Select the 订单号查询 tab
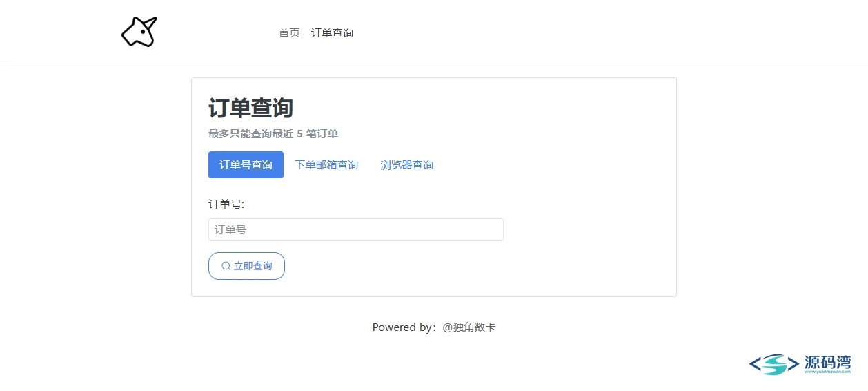The height and width of the screenshot is (391, 868). [x=246, y=165]
